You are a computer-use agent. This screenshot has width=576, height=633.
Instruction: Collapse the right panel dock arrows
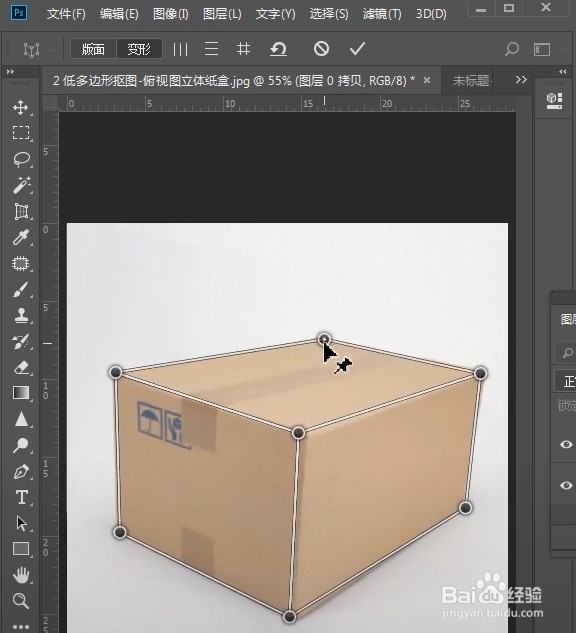coord(563,71)
